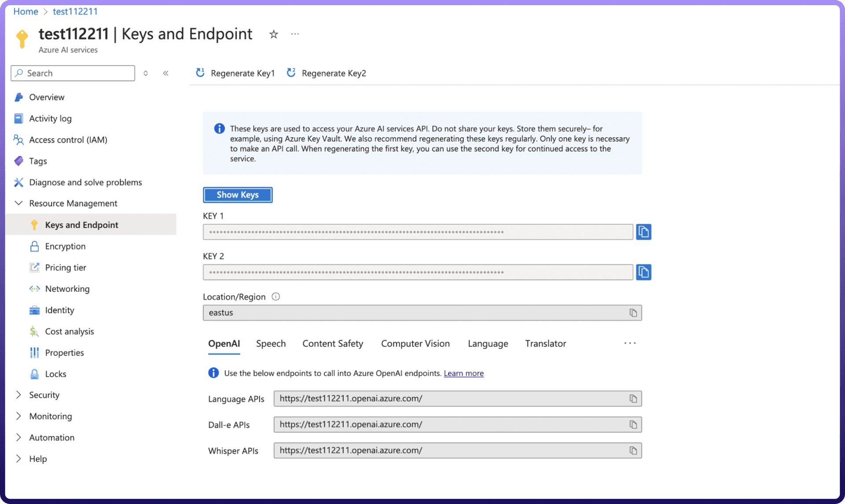Switch to the Speech tab

(x=271, y=343)
